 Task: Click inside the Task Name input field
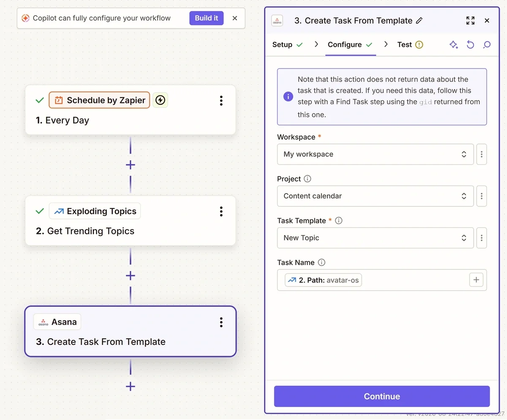[x=382, y=280]
